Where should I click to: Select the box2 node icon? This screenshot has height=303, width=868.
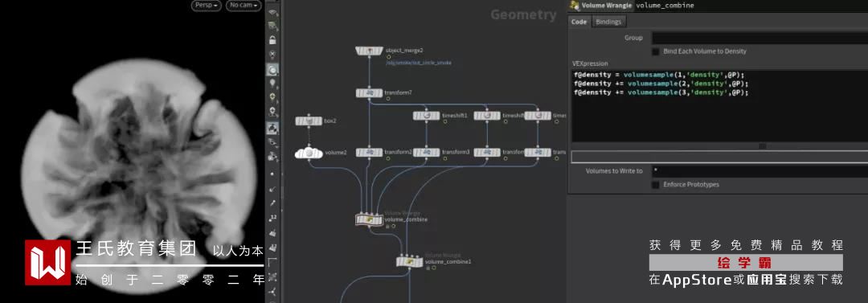click(309, 121)
